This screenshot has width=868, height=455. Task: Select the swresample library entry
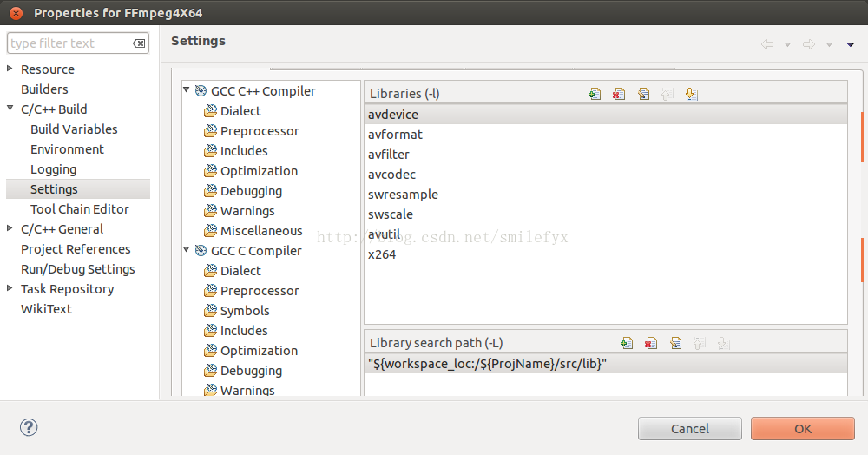606,195
